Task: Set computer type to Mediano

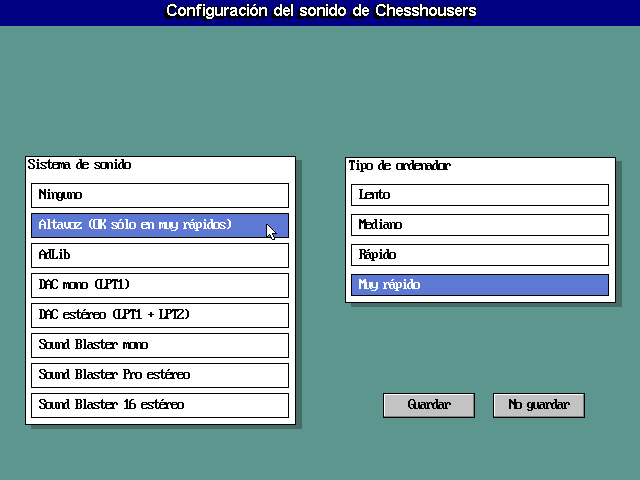Action: [480, 225]
